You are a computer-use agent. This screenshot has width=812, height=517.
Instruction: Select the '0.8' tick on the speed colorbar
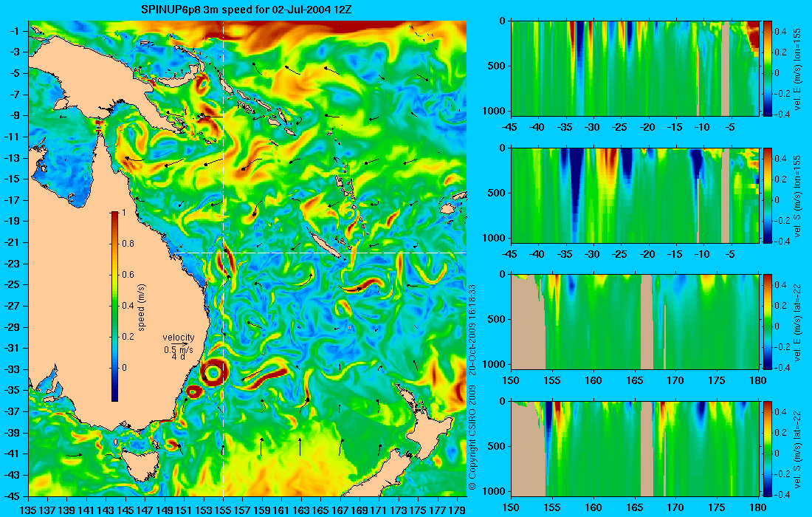tap(128, 244)
